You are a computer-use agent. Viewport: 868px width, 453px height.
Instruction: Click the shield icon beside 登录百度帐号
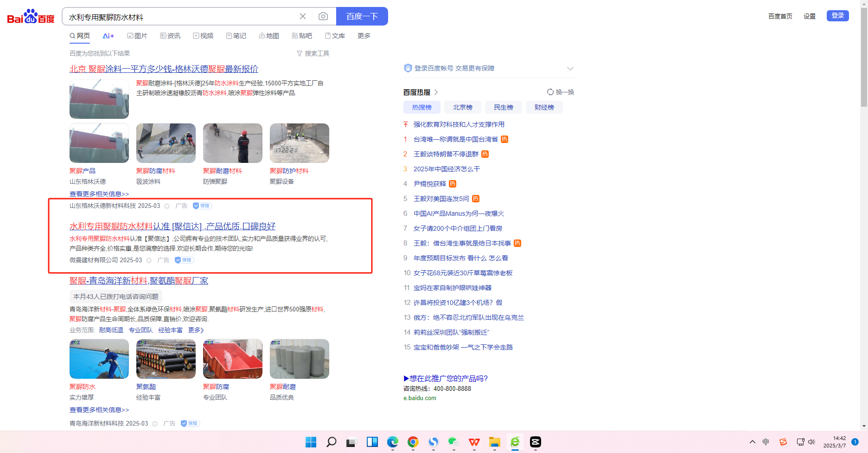(408, 68)
